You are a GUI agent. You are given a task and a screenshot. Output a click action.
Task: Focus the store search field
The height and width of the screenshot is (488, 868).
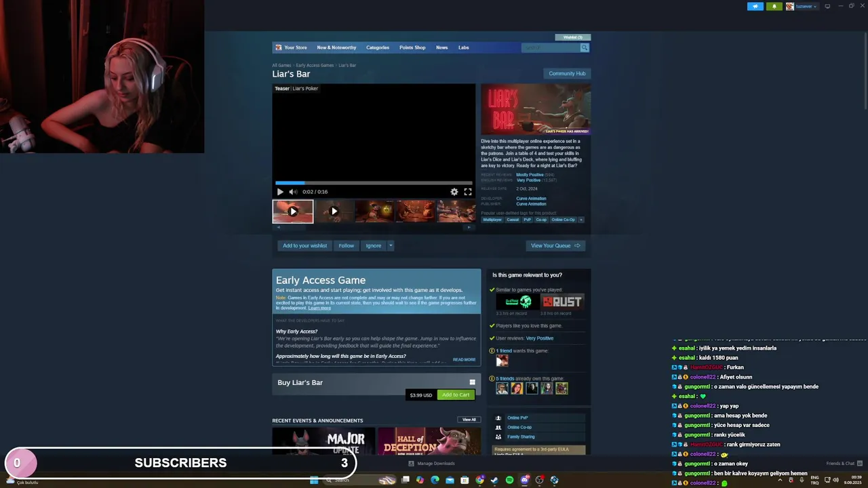(551, 47)
